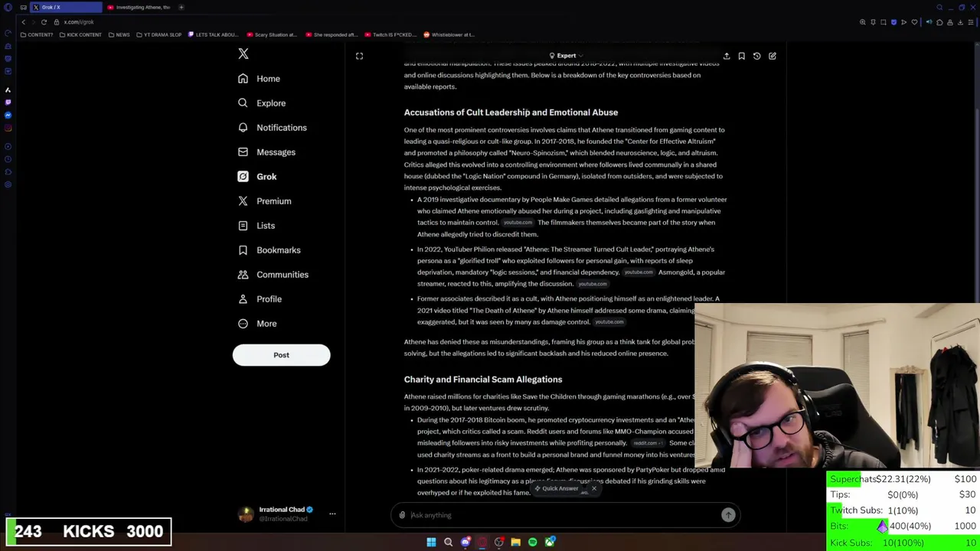Viewport: 980px width, 551px height.
Task: Open Home from the X sidebar
Action: [259, 79]
